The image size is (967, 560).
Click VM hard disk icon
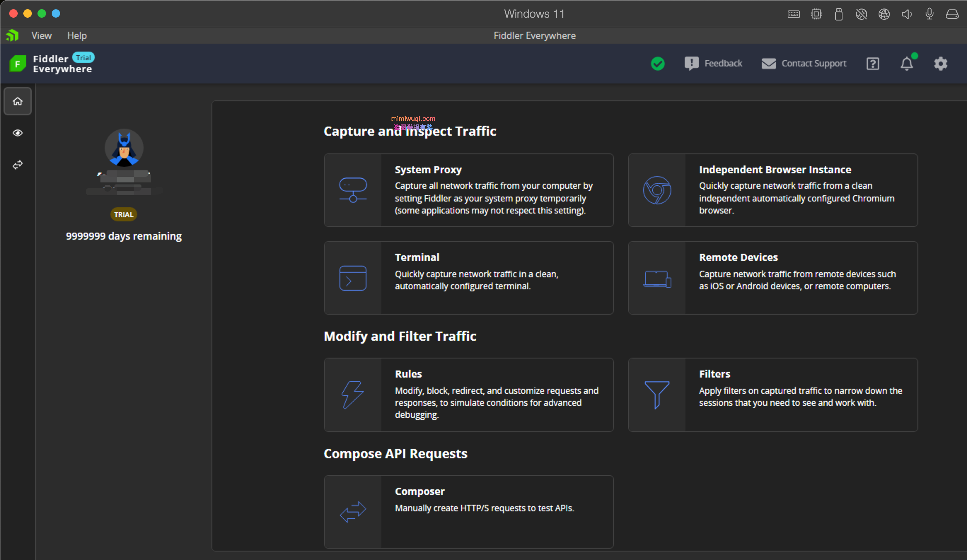point(952,14)
